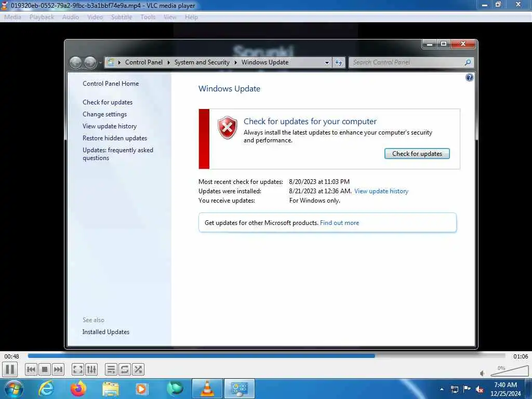Skip to the previous media track
Screen dimensions: 532x399
(31, 369)
